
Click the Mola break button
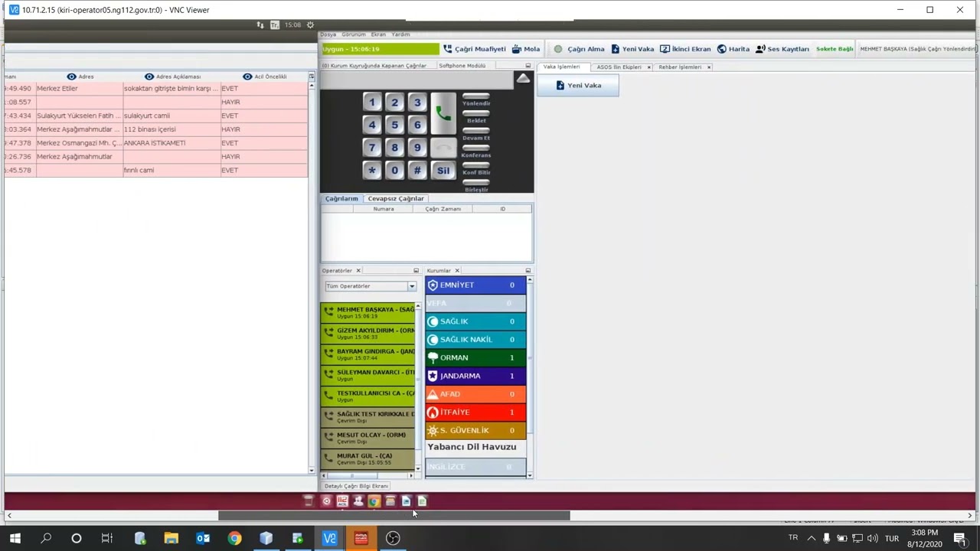(x=526, y=49)
